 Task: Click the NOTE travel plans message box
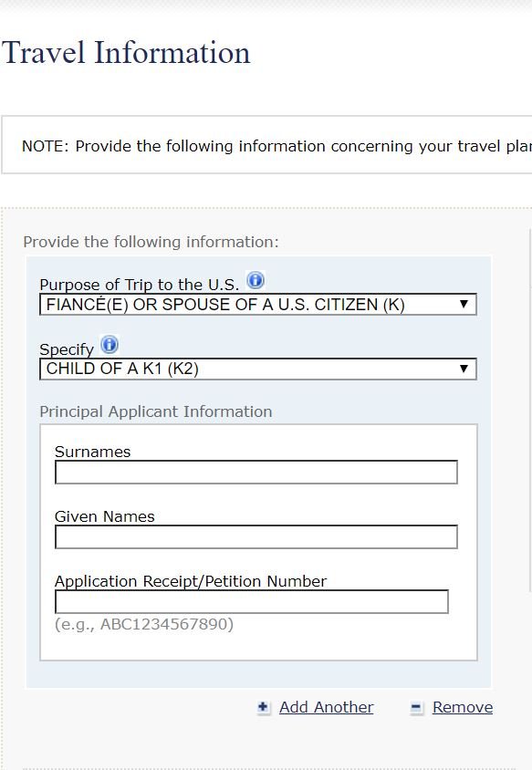tap(266, 145)
